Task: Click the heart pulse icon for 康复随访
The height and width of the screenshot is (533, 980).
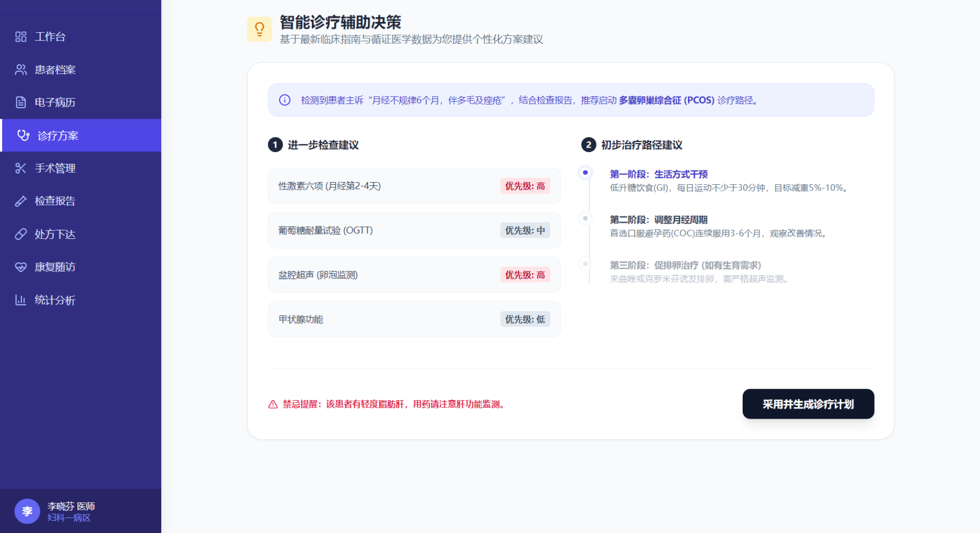Action: 20,267
